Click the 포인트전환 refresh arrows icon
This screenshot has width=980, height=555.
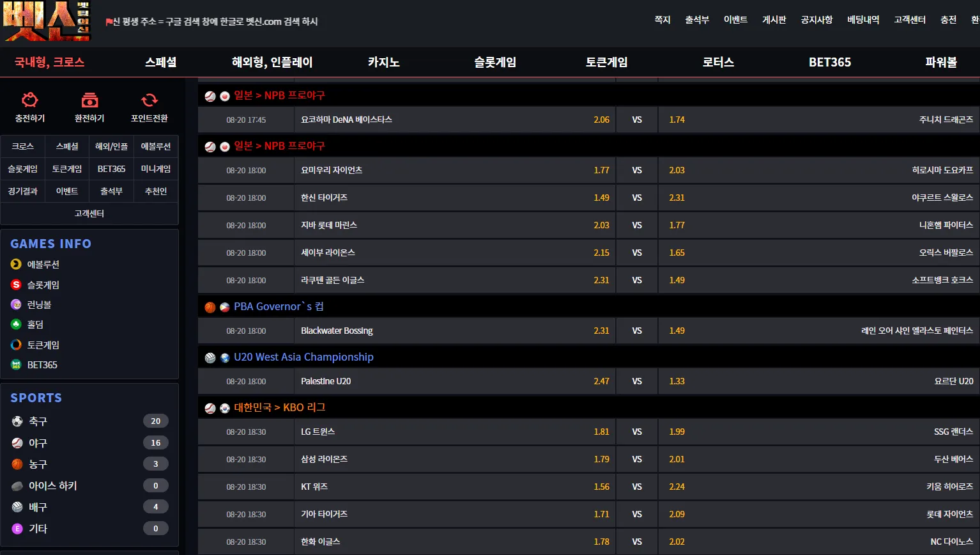coord(149,100)
